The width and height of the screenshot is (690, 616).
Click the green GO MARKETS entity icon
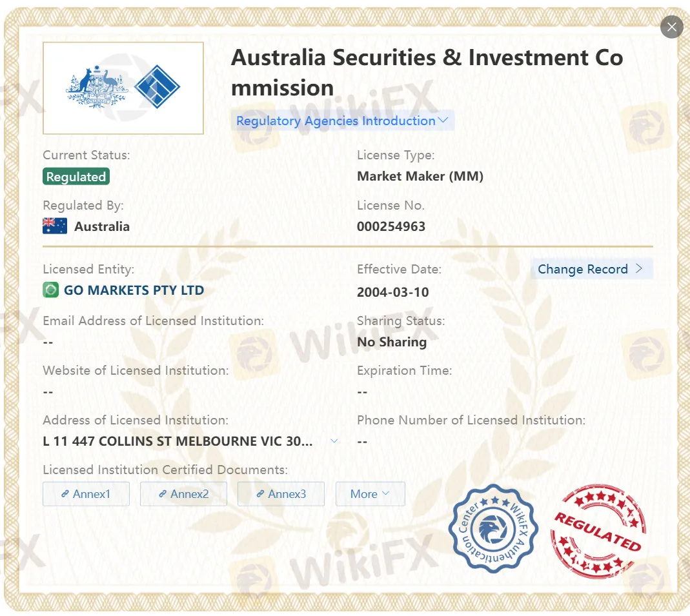pyautogui.click(x=52, y=290)
